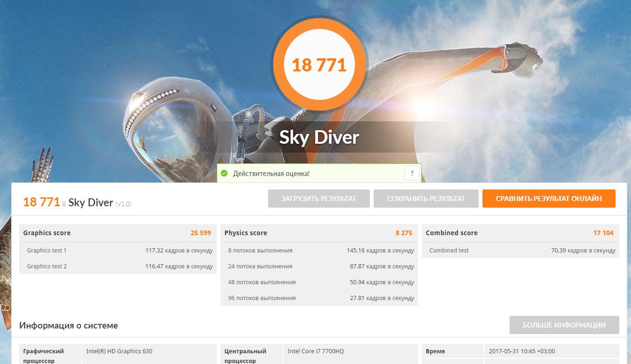
Task: Open СРАВНИТЬ РЕЗУЛЬТАТ ОНЛАЙН comparison
Action: 549,198
